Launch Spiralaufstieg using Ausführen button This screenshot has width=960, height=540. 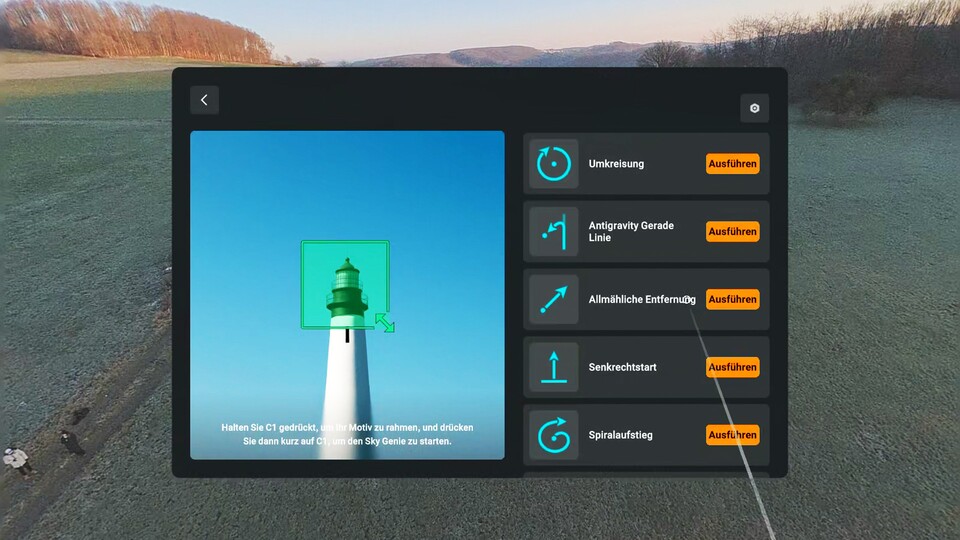click(x=732, y=435)
